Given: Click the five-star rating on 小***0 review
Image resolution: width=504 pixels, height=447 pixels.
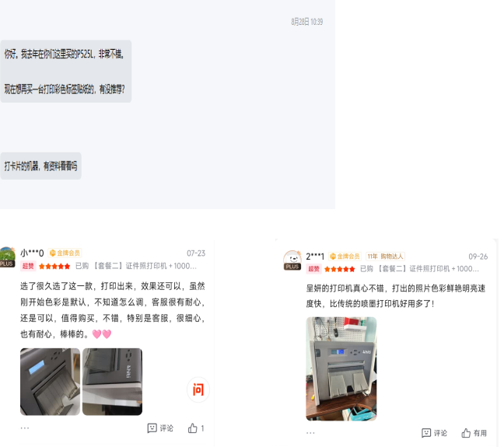Looking at the screenshot, I should click(54, 266).
